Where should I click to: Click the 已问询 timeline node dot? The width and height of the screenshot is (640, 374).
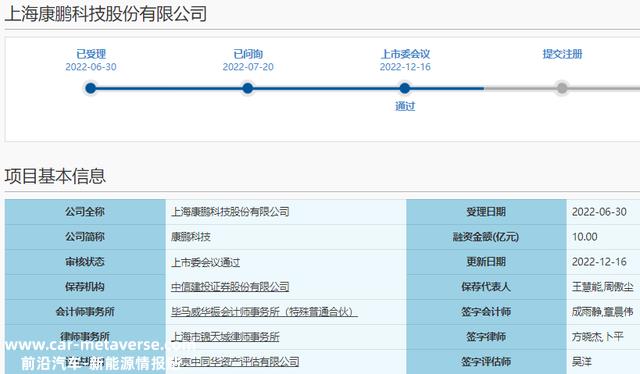[x=247, y=88]
